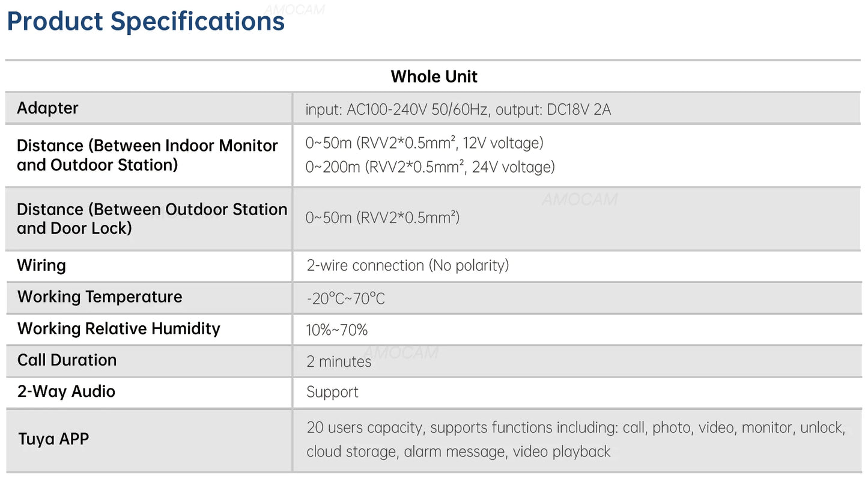Image resolution: width=868 pixels, height=478 pixels.
Task: Click the Adapter row label
Action: 47,108
